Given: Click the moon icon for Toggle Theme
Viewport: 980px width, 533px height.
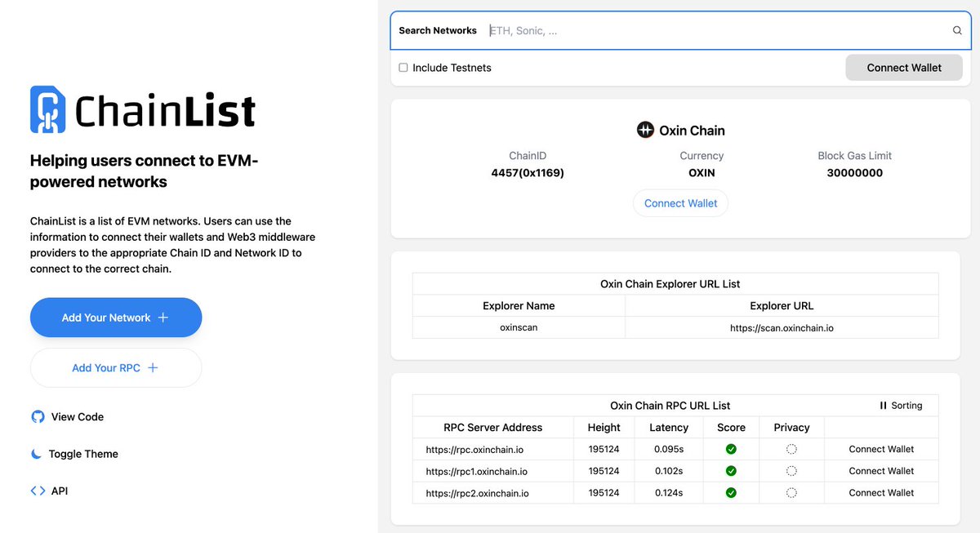Looking at the screenshot, I should point(37,454).
